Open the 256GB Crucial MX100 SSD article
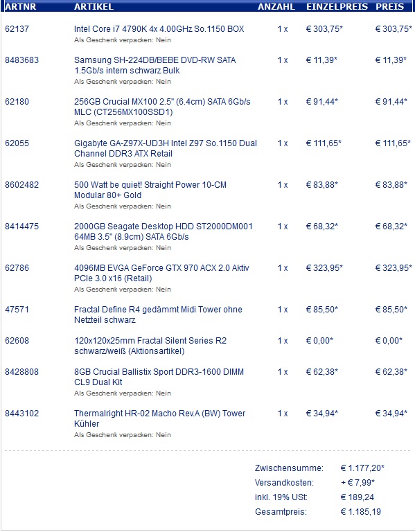This screenshot has height=532, width=415. pos(162,107)
